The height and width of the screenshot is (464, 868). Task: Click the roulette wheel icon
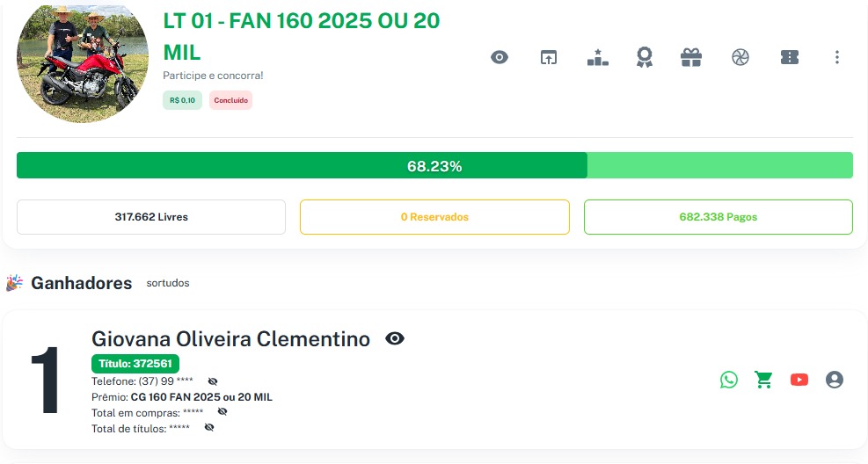click(x=740, y=58)
